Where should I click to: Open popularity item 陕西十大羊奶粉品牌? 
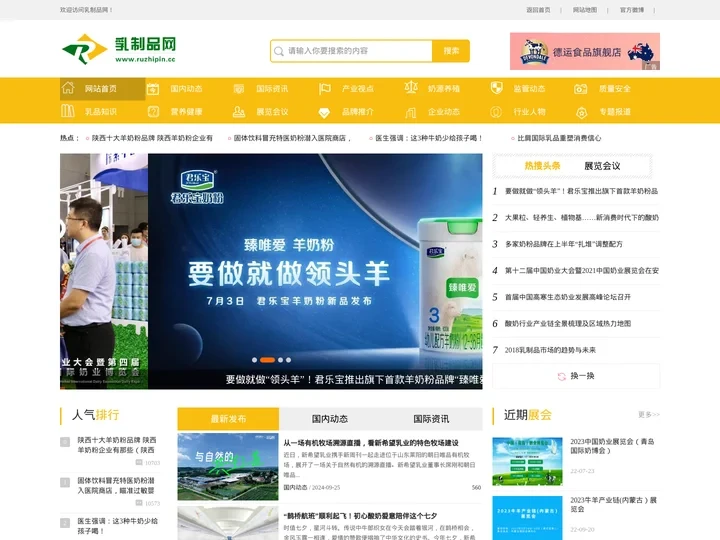coord(117,445)
